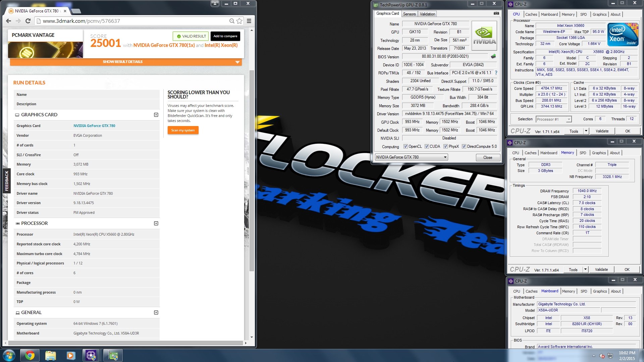Open Tools dropdown arrow in top CPU-Z
Image resolution: width=644 pixels, height=362 pixels.
point(586,131)
